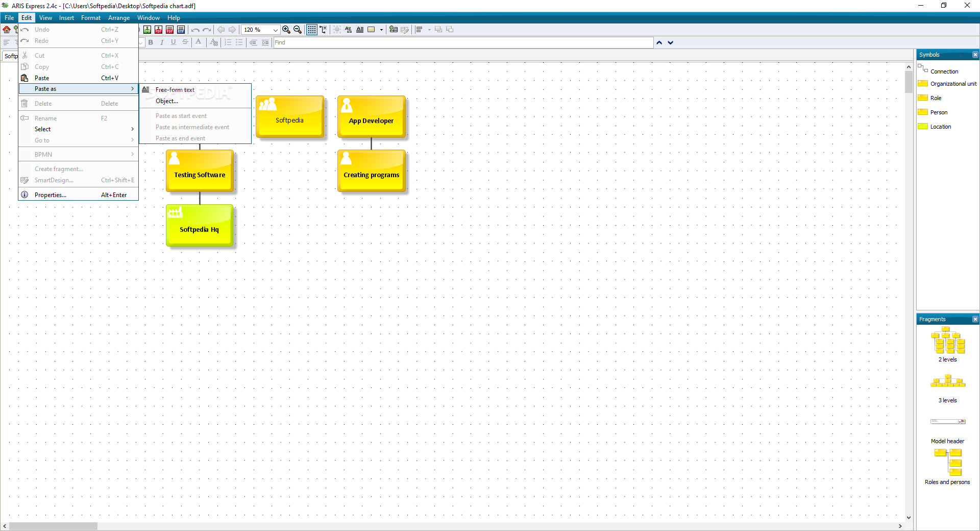The image size is (980, 531).
Task: Choose Free-form text in submenu
Action: [x=195, y=90]
